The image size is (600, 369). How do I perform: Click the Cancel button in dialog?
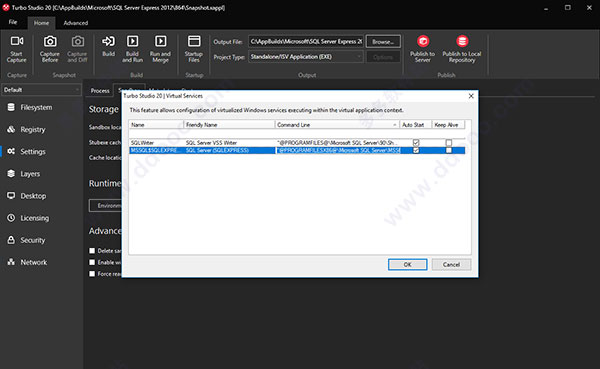point(451,265)
